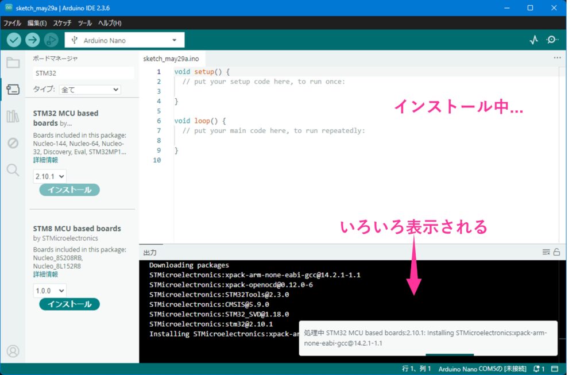Open the Serial Monitor
Screen dimensions: 588x375
(552, 40)
